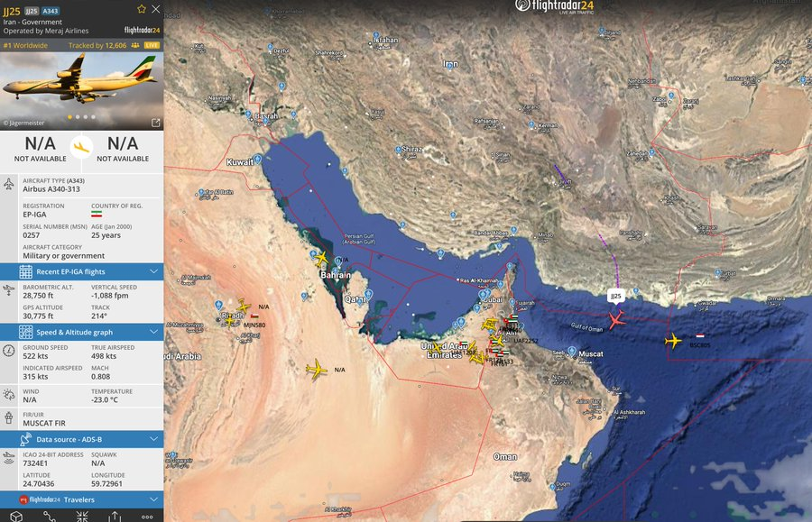The height and width of the screenshot is (522, 812).
Task: Click longitude value 59.72961
Action: (x=106, y=484)
